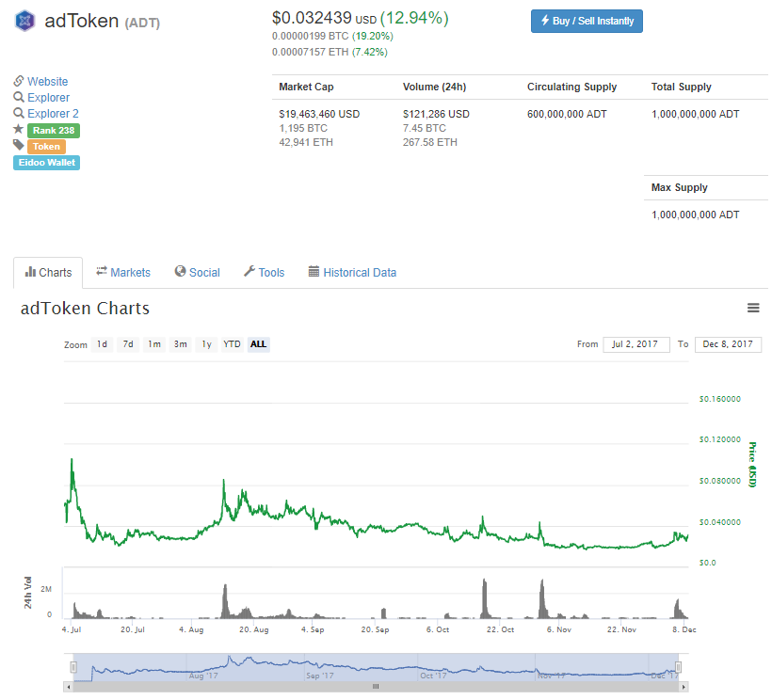Click the From date field Jul 2, 2017
Image resolution: width=772 pixels, height=700 pixels.
[636, 344]
